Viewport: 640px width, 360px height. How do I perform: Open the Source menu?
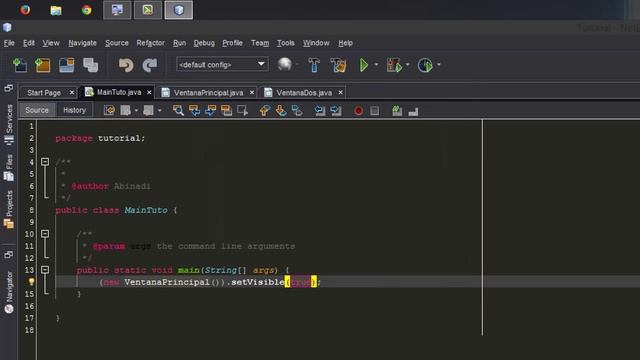click(117, 43)
